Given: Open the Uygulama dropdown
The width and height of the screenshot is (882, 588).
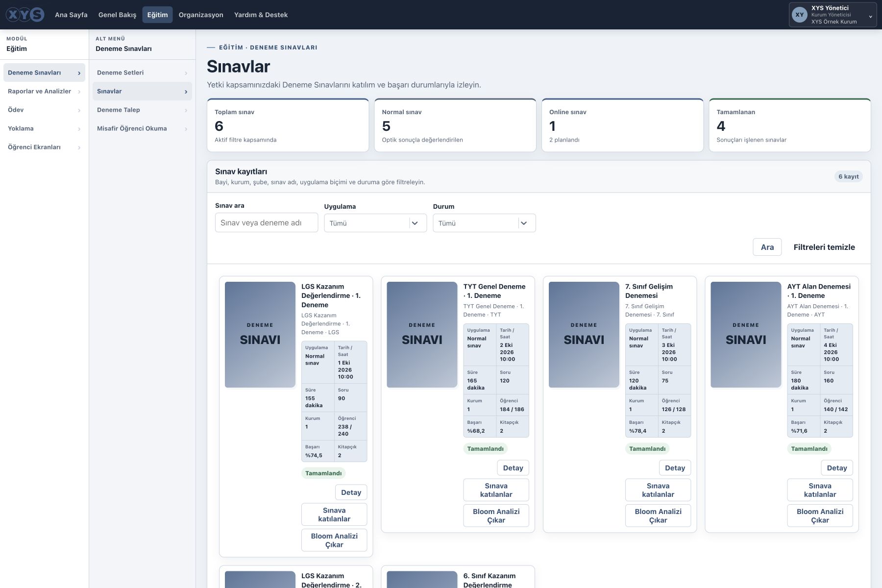Looking at the screenshot, I should click(375, 223).
